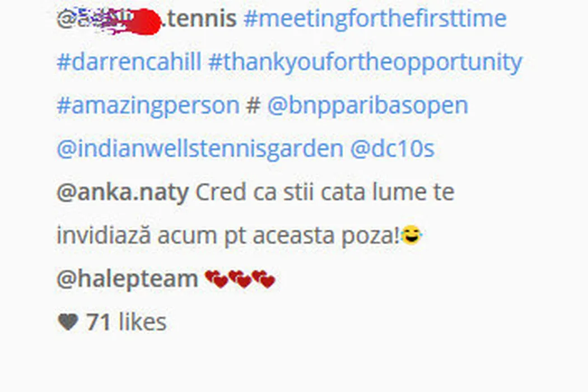Click the middle double-hearts emoji
This screenshot has width=588, height=392.
[x=240, y=279]
